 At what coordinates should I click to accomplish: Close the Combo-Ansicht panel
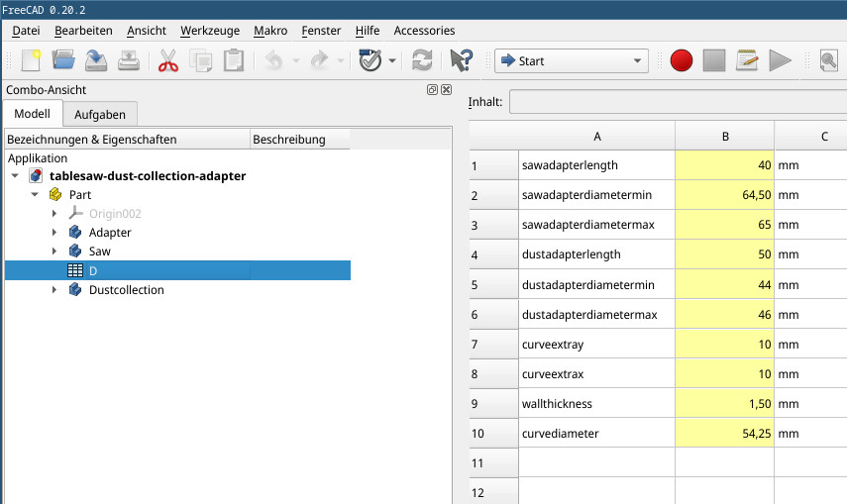[x=447, y=89]
